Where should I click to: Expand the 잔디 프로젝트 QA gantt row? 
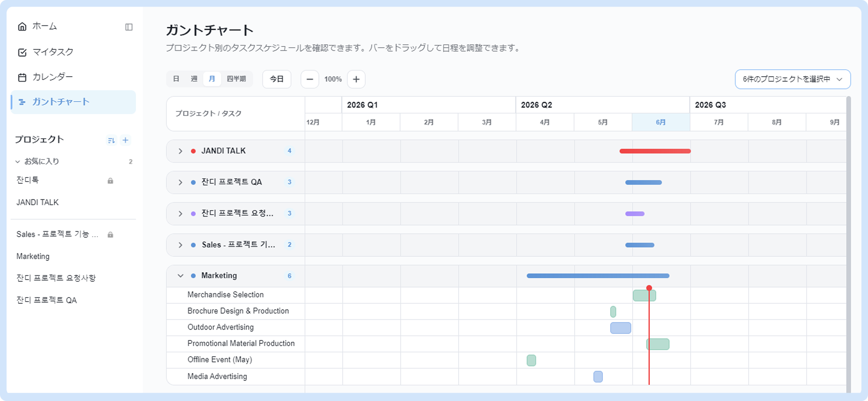click(x=180, y=182)
